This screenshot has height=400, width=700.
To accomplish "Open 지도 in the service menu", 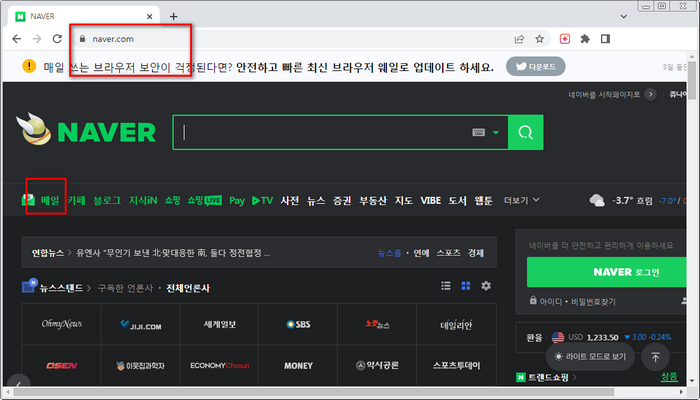I will click(x=404, y=200).
